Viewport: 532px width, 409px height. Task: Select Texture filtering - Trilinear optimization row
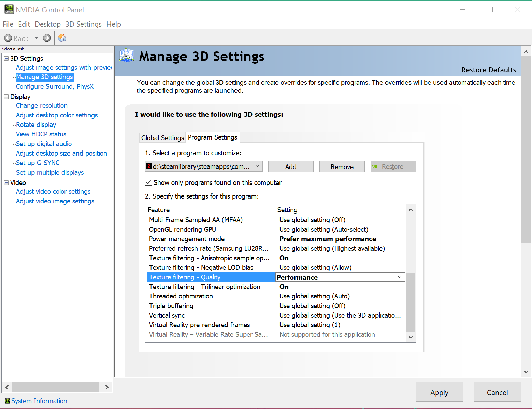276,287
